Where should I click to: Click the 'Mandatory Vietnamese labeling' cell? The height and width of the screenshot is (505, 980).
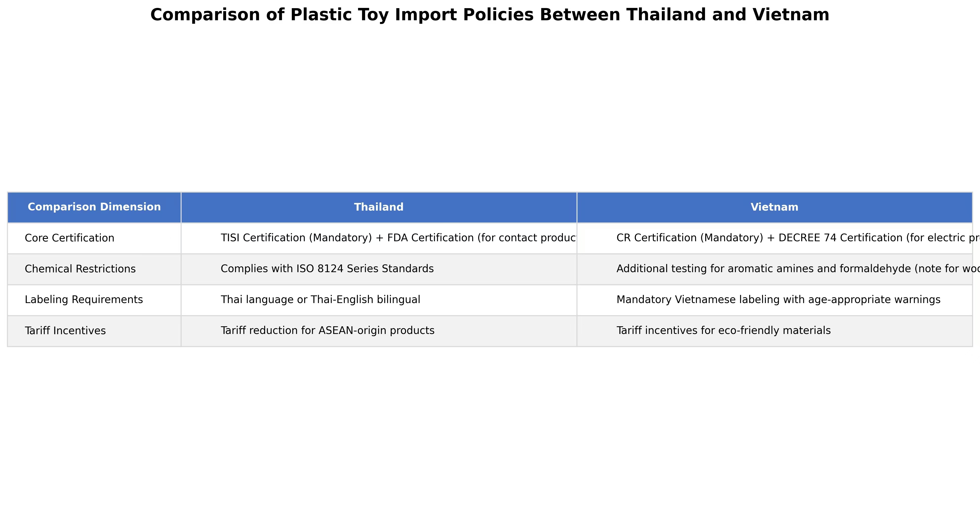pos(778,300)
